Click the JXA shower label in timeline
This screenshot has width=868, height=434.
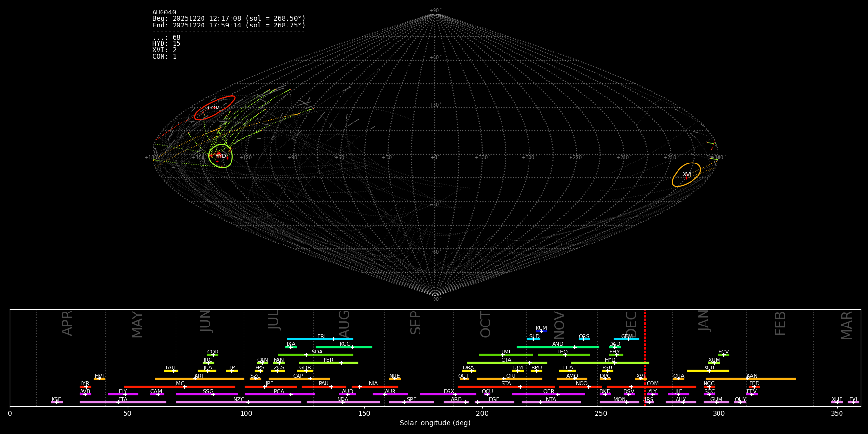coord(291,344)
